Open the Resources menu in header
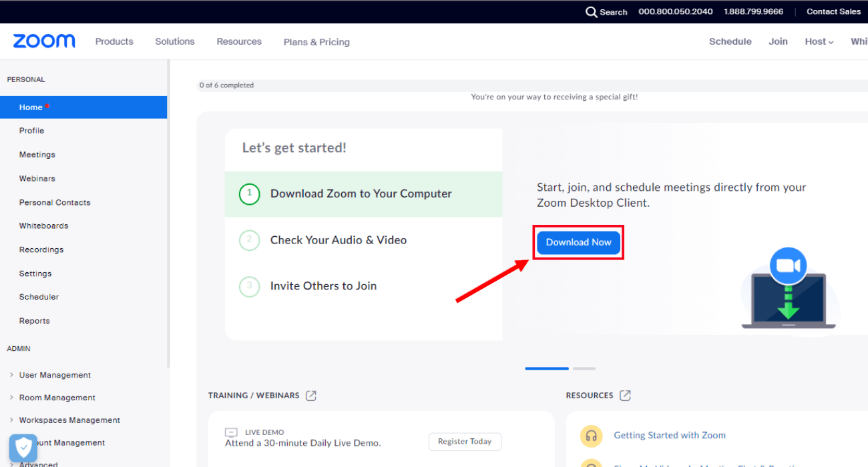This screenshot has width=868, height=467. 239,41
